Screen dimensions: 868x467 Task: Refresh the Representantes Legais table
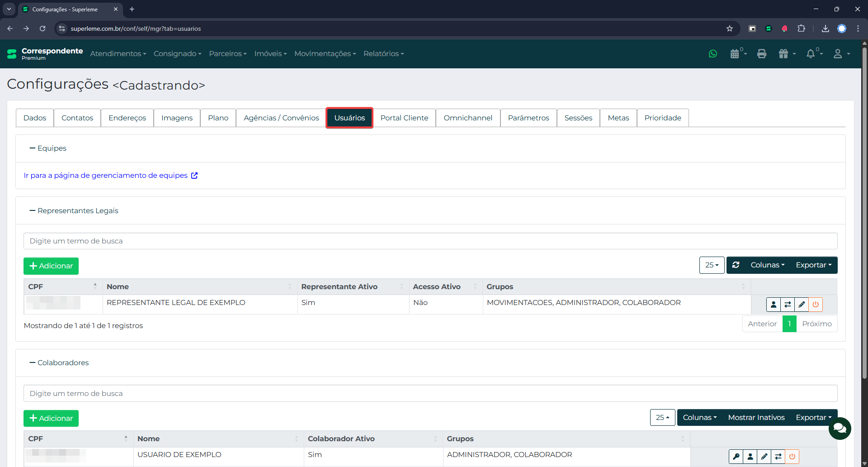pos(736,265)
